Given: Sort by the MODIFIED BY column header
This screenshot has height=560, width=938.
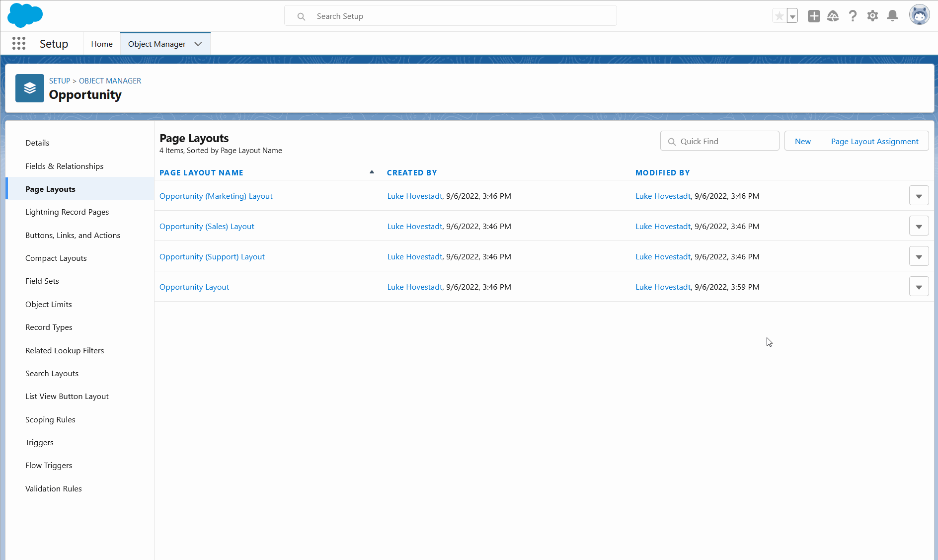Looking at the screenshot, I should point(663,173).
